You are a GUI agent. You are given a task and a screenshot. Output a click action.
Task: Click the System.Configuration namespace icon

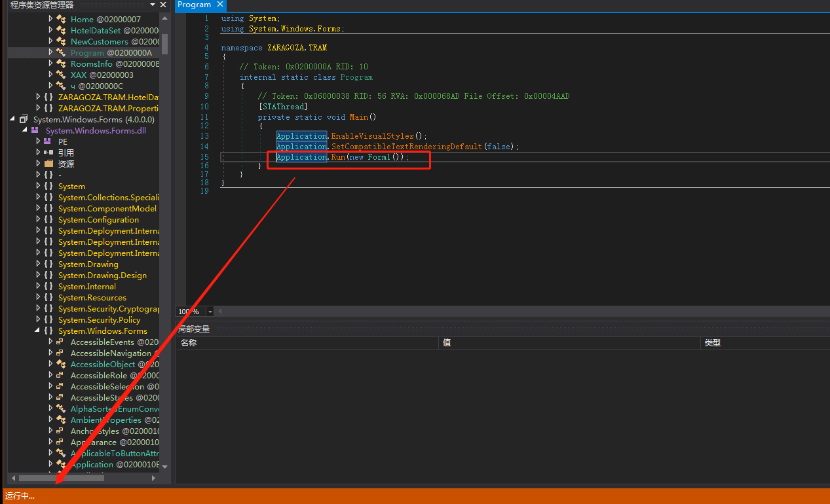pyautogui.click(x=48, y=219)
